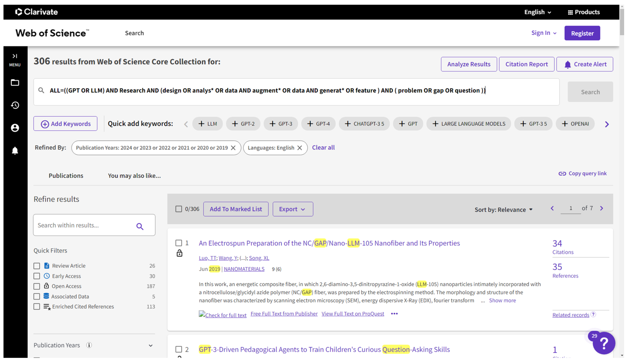Viewport: 628px width, 364px height.
Task: Switch to You may also like tab
Action: 134,176
